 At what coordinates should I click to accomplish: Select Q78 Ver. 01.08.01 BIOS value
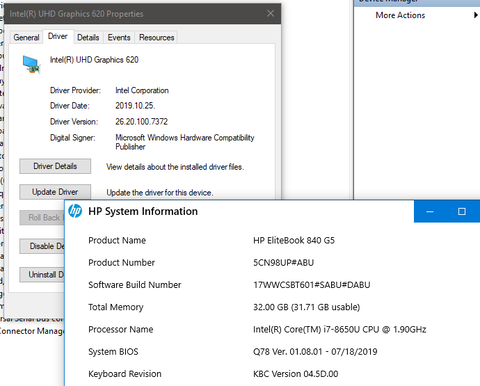315,352
